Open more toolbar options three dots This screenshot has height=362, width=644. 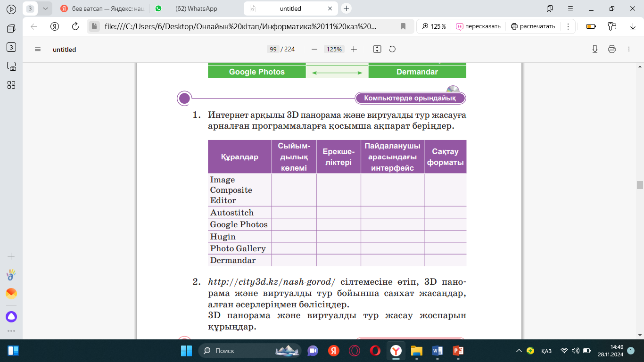[568, 26]
